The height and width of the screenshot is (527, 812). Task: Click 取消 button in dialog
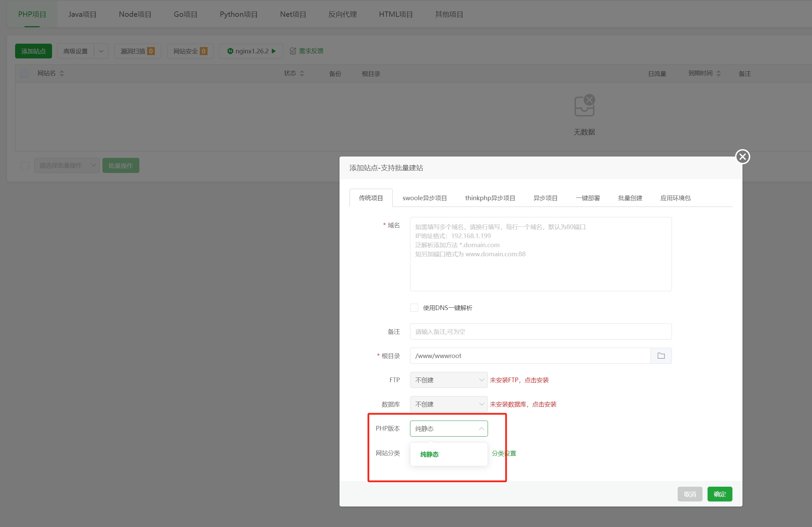click(x=689, y=494)
